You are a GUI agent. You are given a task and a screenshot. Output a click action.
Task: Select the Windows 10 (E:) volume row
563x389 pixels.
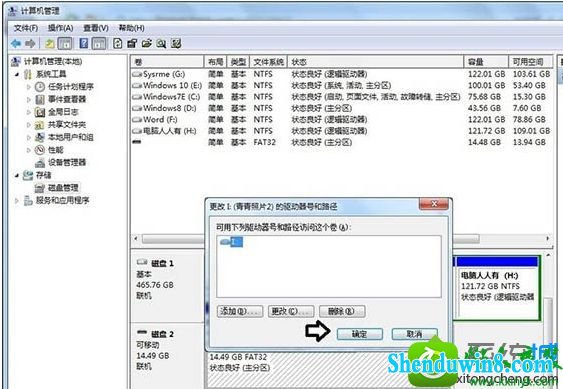point(341,85)
